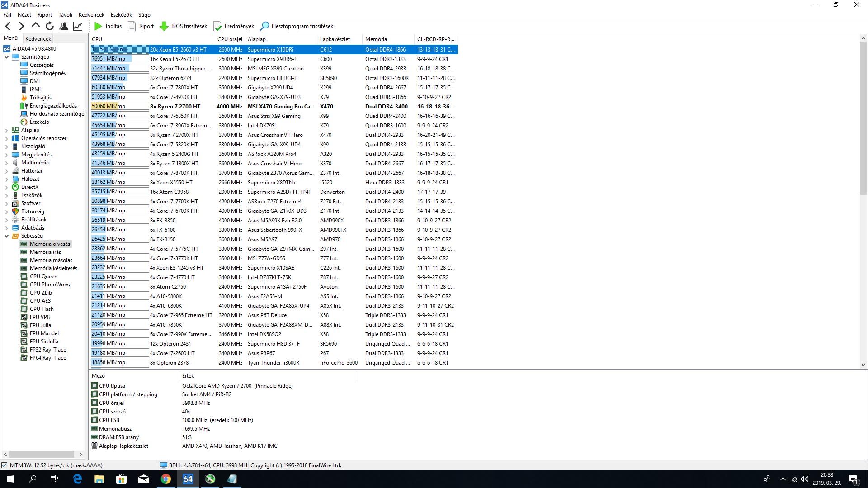Select the FPU Julia benchmark icon
868x488 pixels.
pos(24,325)
